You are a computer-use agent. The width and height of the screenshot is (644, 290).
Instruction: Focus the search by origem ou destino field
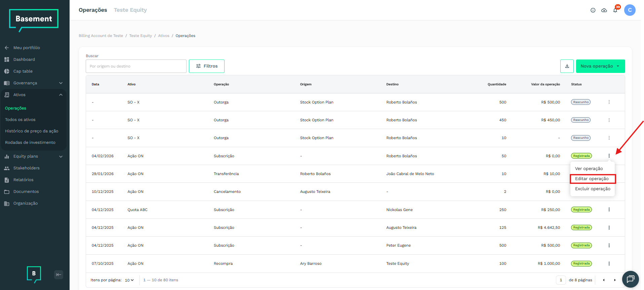(136, 66)
